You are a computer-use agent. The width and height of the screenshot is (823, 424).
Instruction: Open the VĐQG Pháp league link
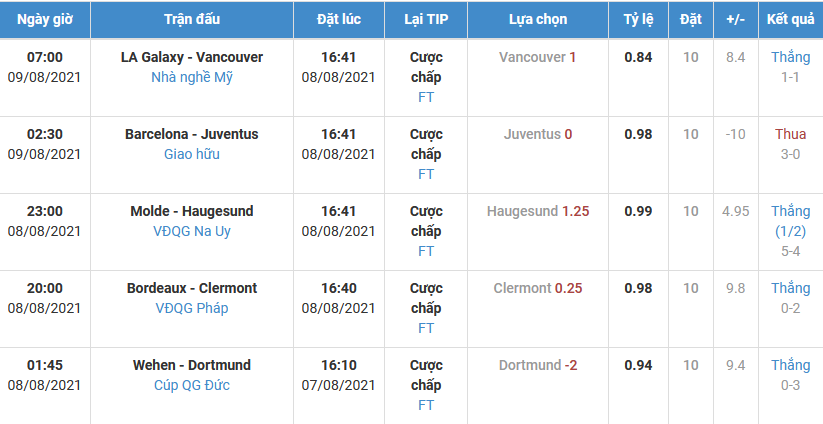pos(191,308)
